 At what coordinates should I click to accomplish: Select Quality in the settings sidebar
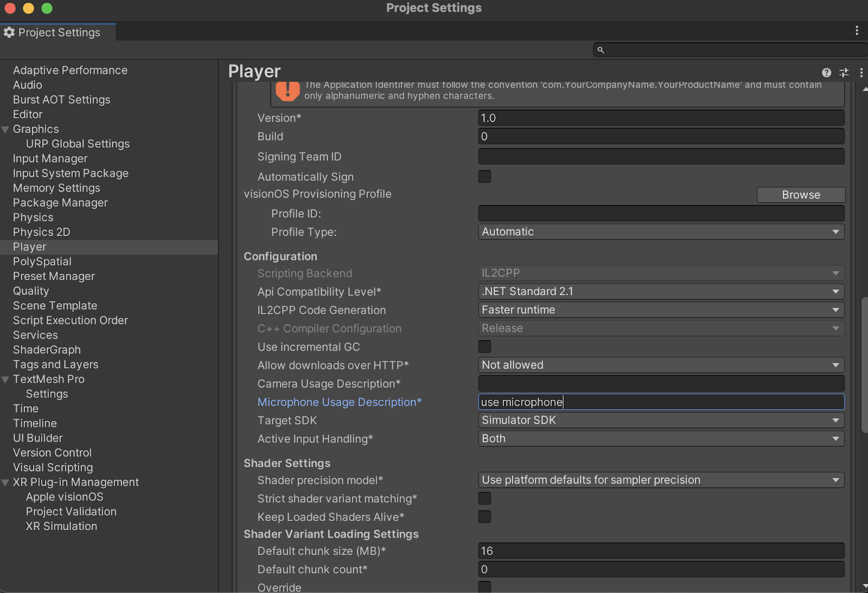pos(31,291)
